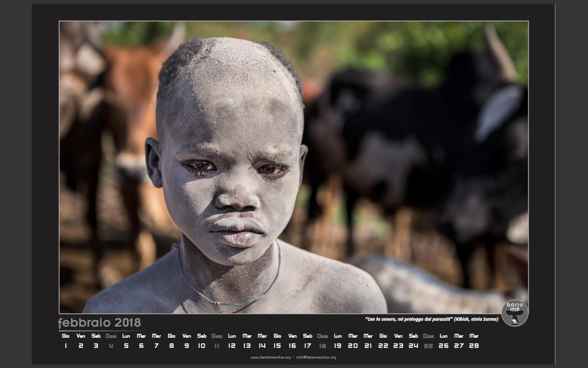Image resolution: width=588 pixels, height=368 pixels.
Task: Select Sunday date 4 on calendar
Action: 111,346
